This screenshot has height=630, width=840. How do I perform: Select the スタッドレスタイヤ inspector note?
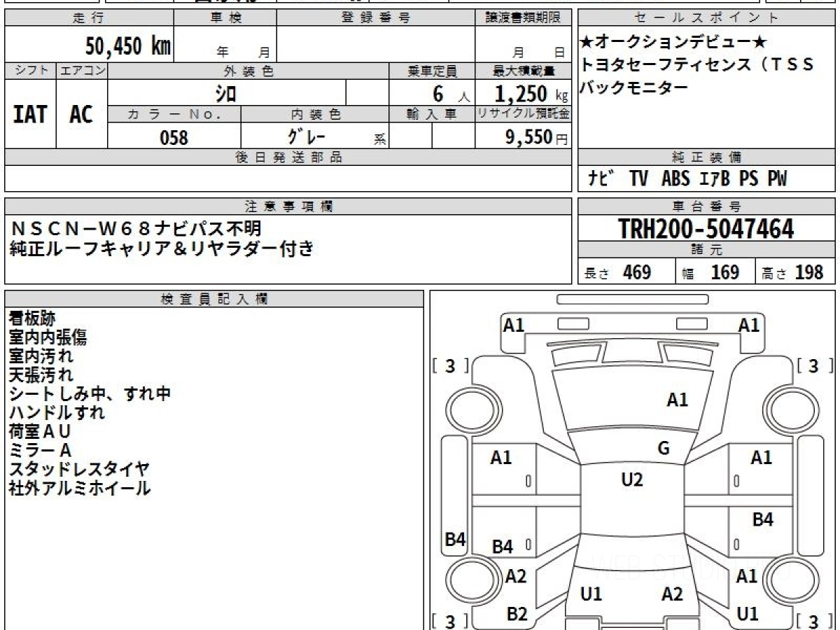(x=79, y=470)
